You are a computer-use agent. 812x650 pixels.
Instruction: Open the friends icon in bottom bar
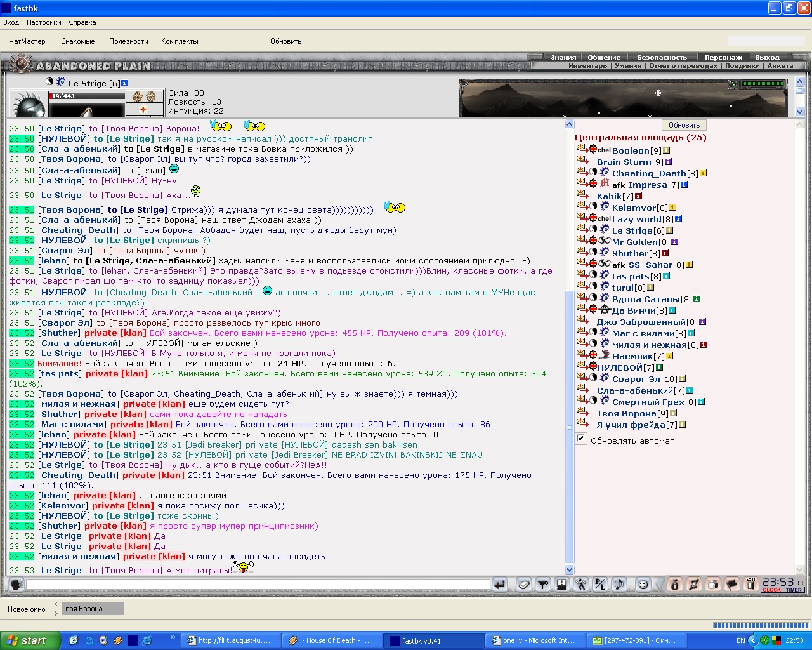point(713,585)
